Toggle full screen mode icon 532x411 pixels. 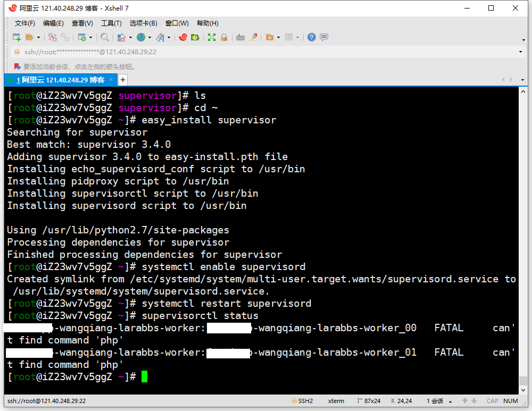pos(212,37)
